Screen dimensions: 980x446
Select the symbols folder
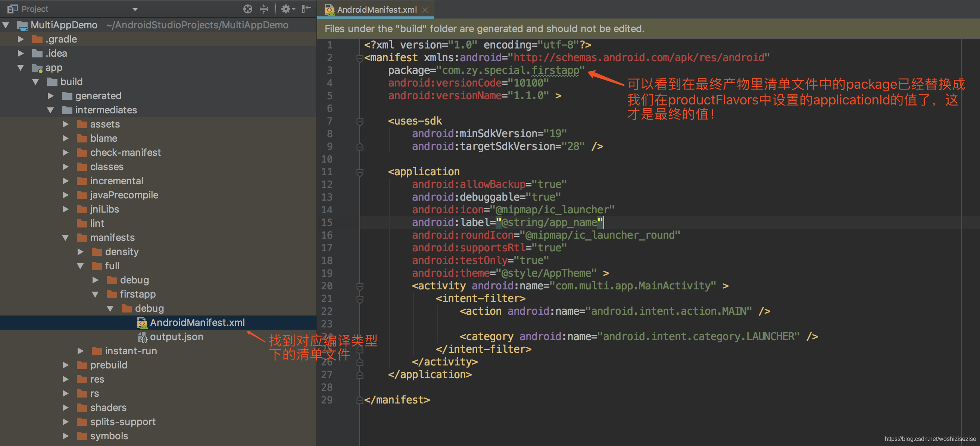click(x=109, y=436)
